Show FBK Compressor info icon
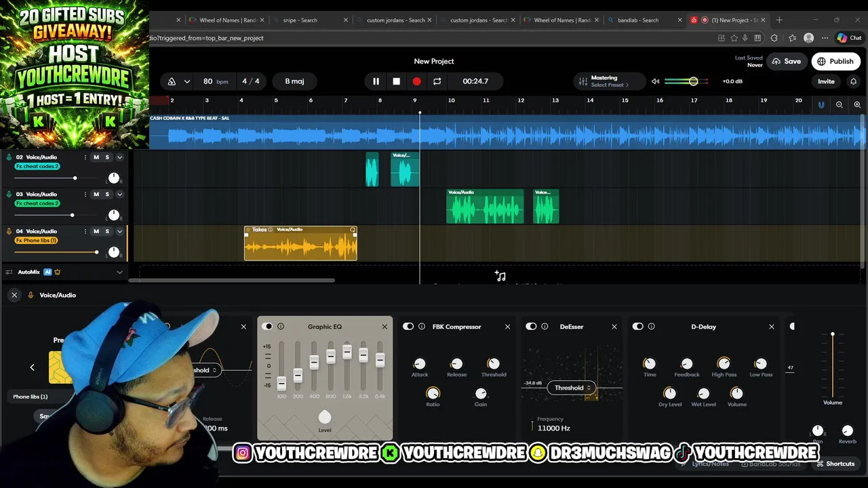The width and height of the screenshot is (868, 488). click(x=422, y=327)
